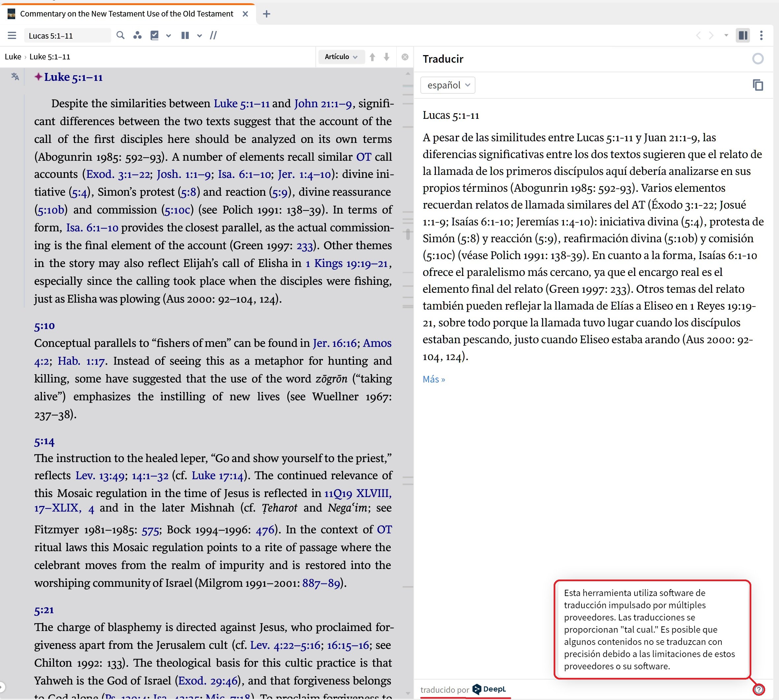779x700 pixels.
Task: Open the parallel resources icon
Action: point(137,35)
